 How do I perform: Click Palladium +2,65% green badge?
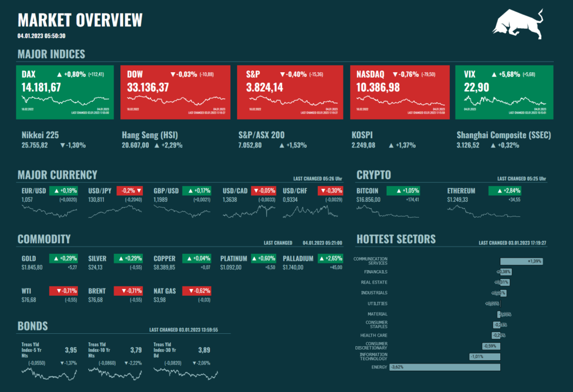pos(330,259)
